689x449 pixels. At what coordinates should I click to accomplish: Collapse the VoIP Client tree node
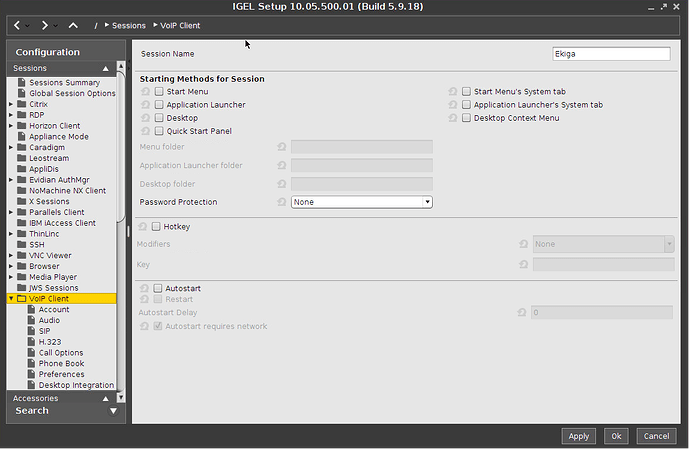coord(11,298)
